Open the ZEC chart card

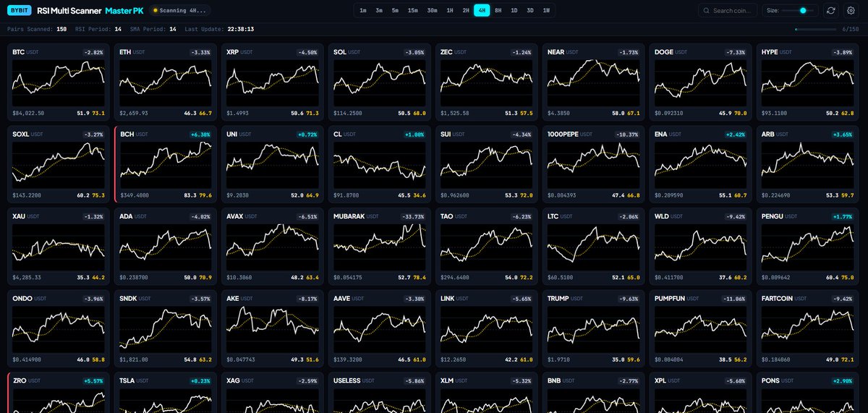tap(486, 82)
